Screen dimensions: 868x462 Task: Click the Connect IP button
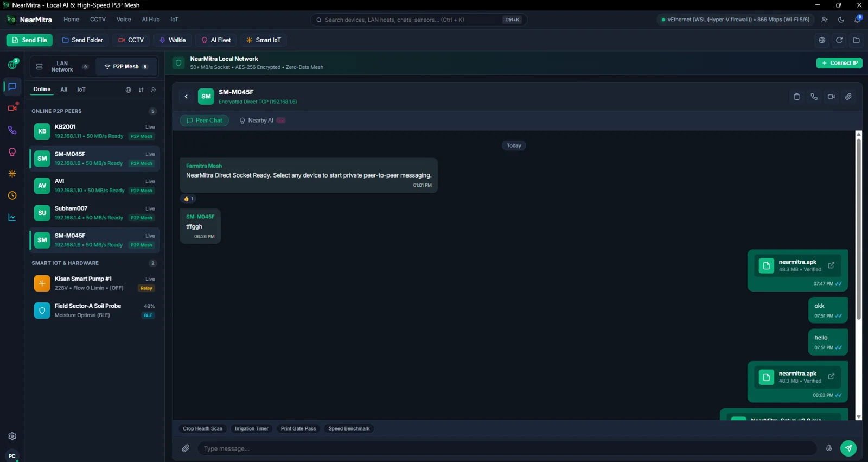[839, 63]
